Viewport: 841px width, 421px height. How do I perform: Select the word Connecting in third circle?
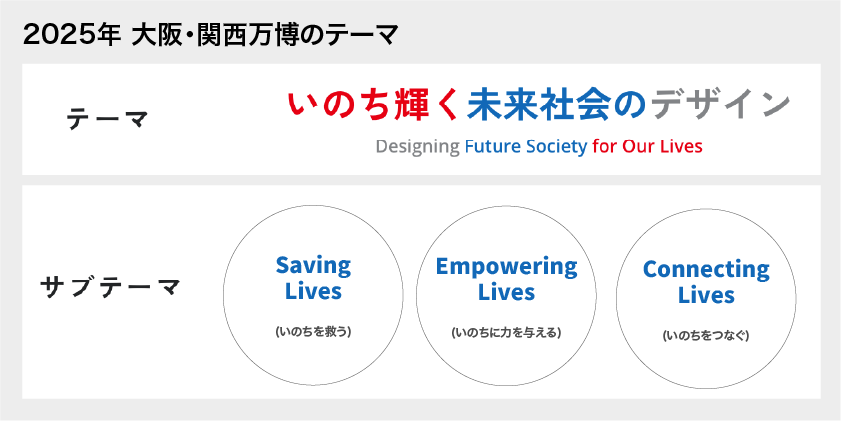tap(706, 270)
